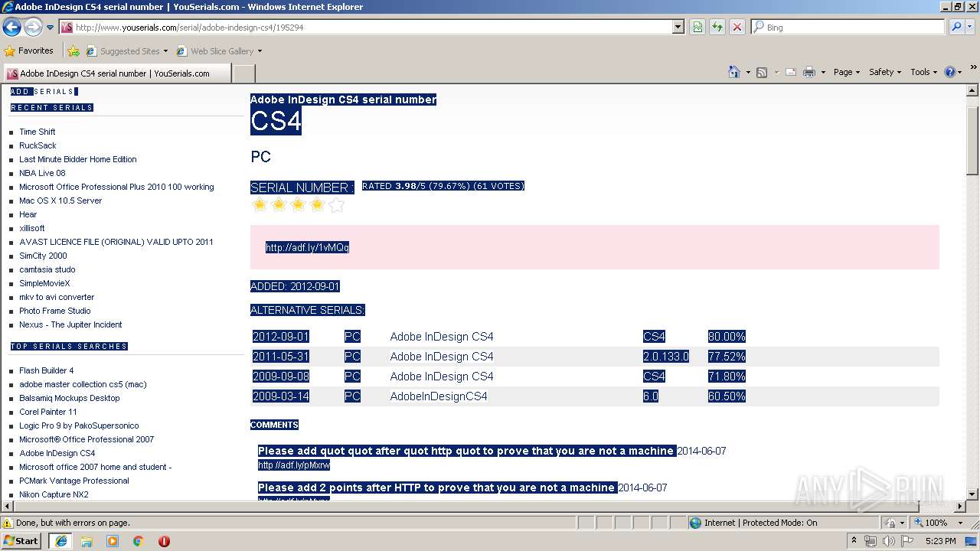Click the http://adf.ly/pMxrw comment link

pos(294,465)
